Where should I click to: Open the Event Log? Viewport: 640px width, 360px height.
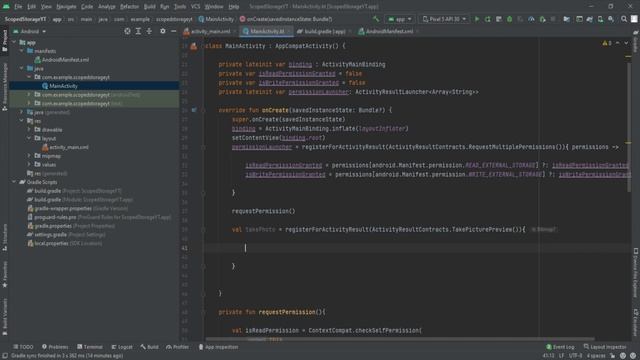point(560,347)
